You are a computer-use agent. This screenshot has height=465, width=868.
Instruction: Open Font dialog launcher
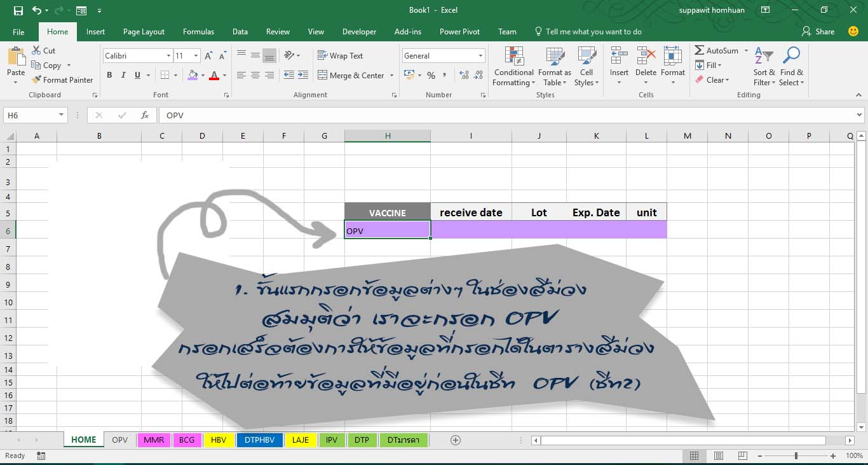point(226,95)
